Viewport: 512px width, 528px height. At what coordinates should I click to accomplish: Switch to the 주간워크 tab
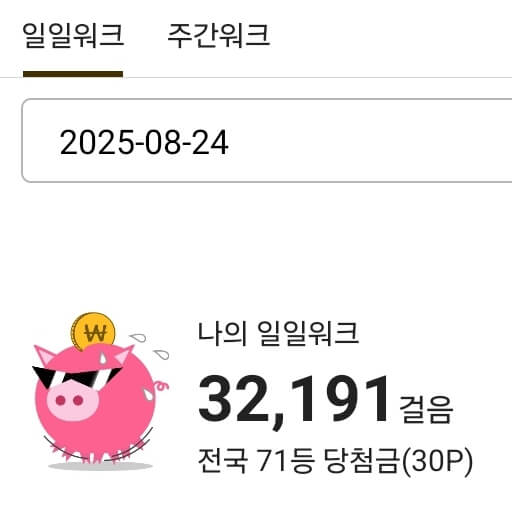(x=218, y=35)
